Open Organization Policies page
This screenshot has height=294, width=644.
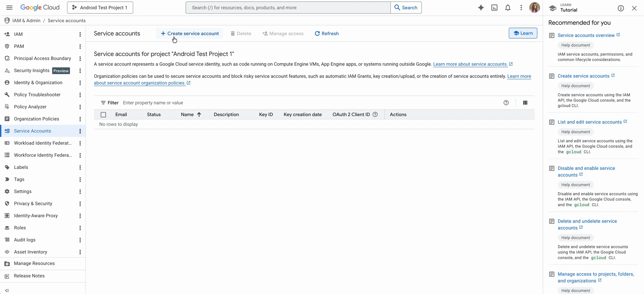(37, 119)
